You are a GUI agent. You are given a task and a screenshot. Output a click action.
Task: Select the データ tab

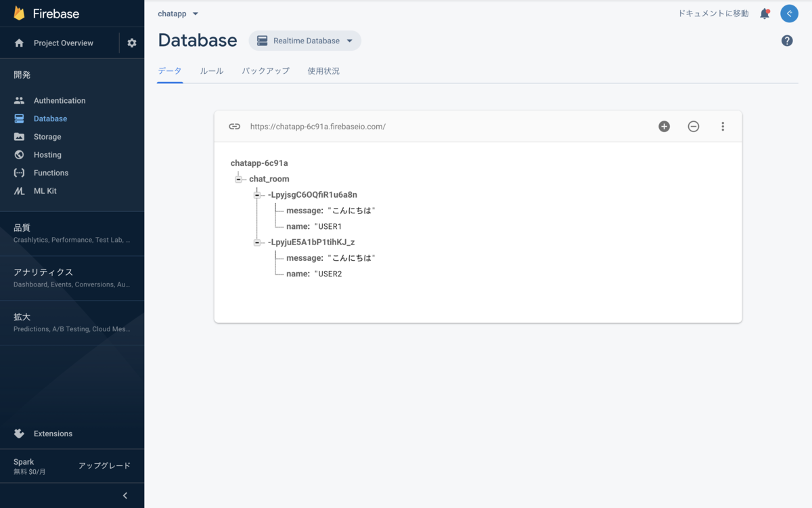coord(170,70)
